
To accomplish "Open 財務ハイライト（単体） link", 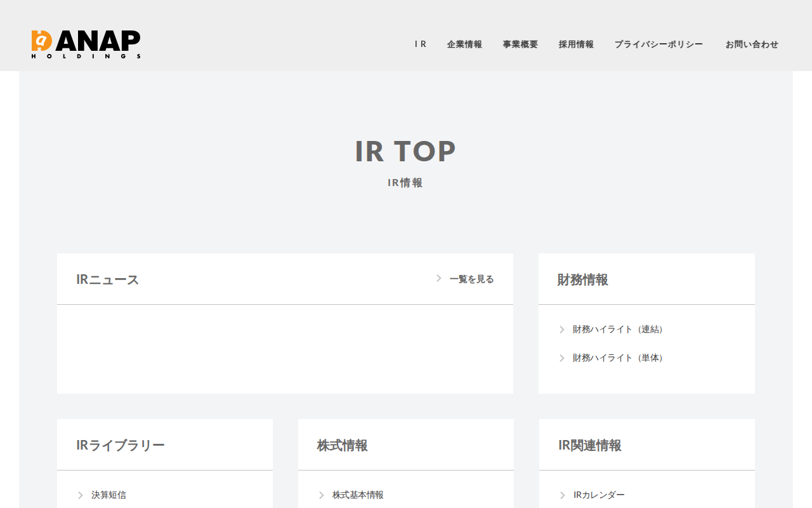I will point(620,358).
